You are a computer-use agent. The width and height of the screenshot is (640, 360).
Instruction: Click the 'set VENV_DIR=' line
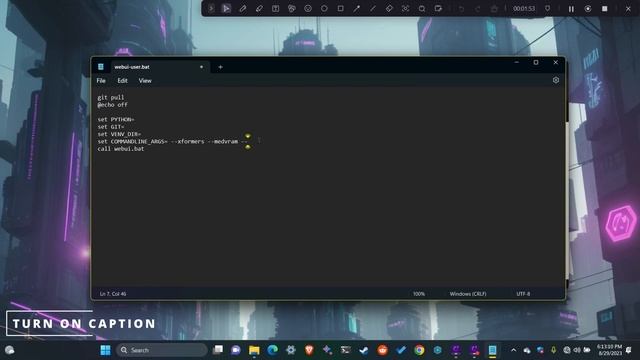point(119,134)
